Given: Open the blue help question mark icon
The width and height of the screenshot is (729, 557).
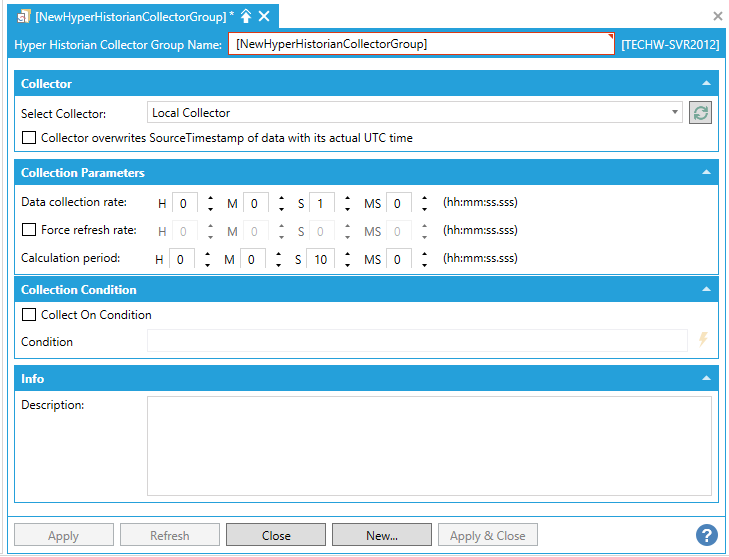Looking at the screenshot, I should point(707,535).
